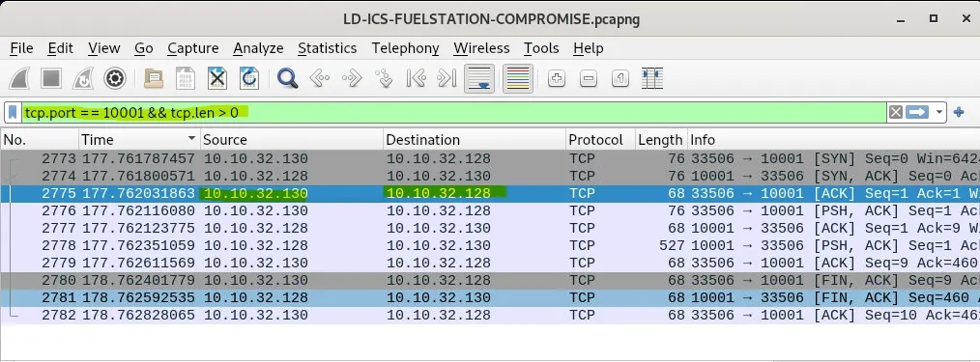Image resolution: width=980 pixels, height=362 pixels.
Task: Select highlighted packet 2775
Action: coord(490,193)
